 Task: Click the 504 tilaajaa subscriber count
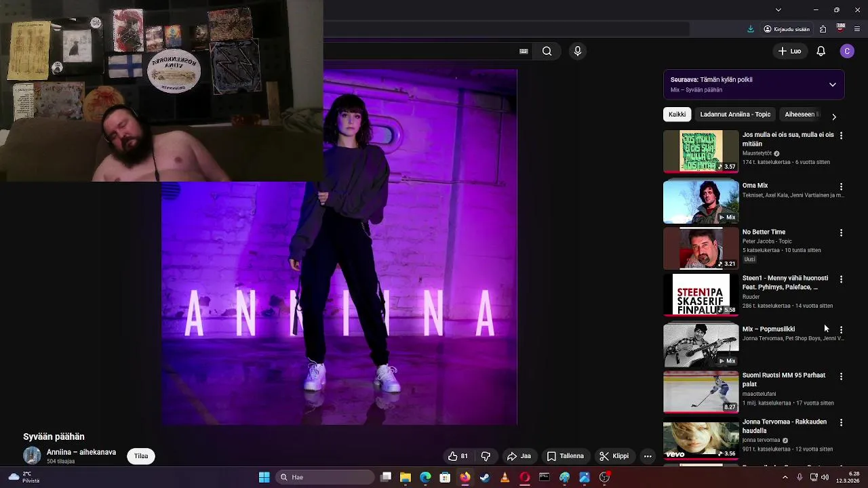(60, 462)
